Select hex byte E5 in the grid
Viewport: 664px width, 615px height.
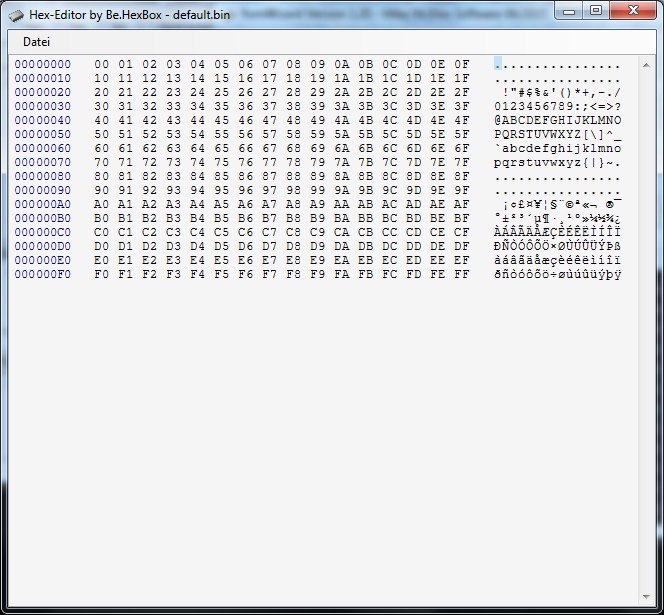[221, 260]
